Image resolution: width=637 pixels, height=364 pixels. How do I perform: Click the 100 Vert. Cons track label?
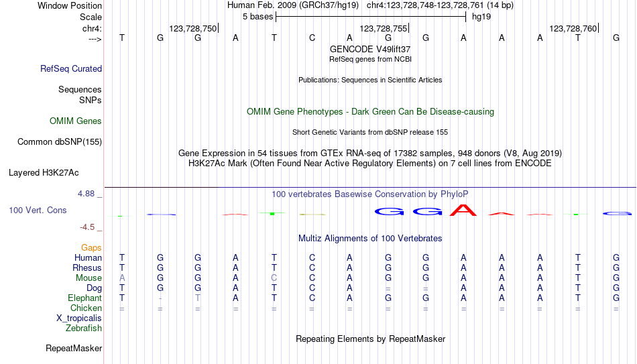[38, 210]
